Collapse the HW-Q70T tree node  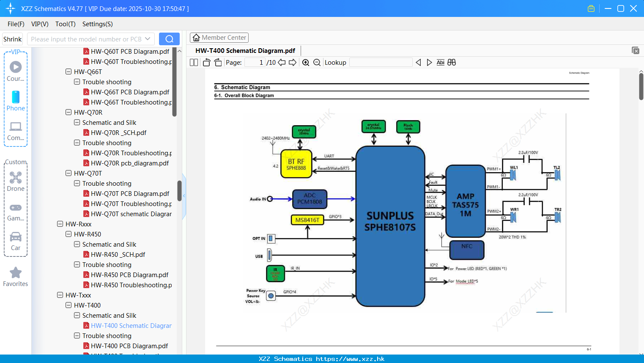69,173
